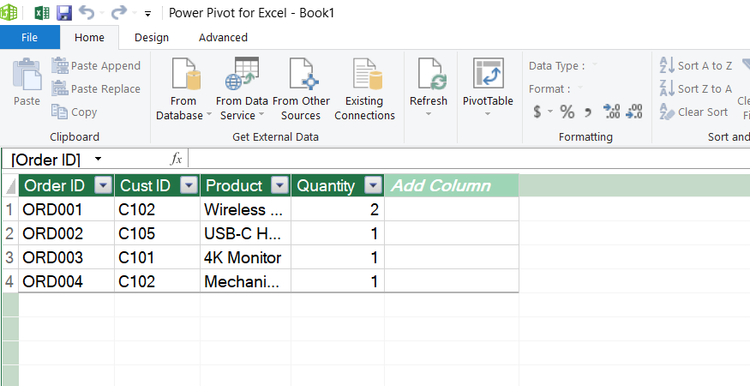The image size is (750, 386).
Task: Click the Paste clipboard icon
Action: [x=27, y=74]
